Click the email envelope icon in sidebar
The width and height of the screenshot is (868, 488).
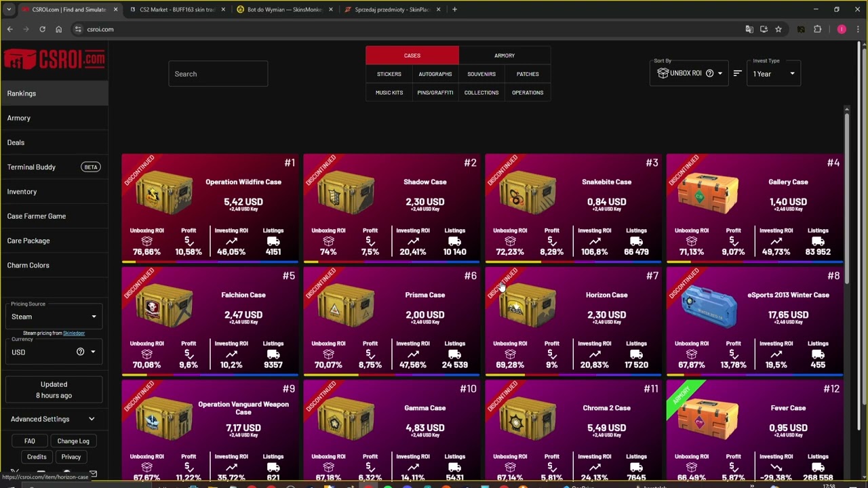coord(93,474)
